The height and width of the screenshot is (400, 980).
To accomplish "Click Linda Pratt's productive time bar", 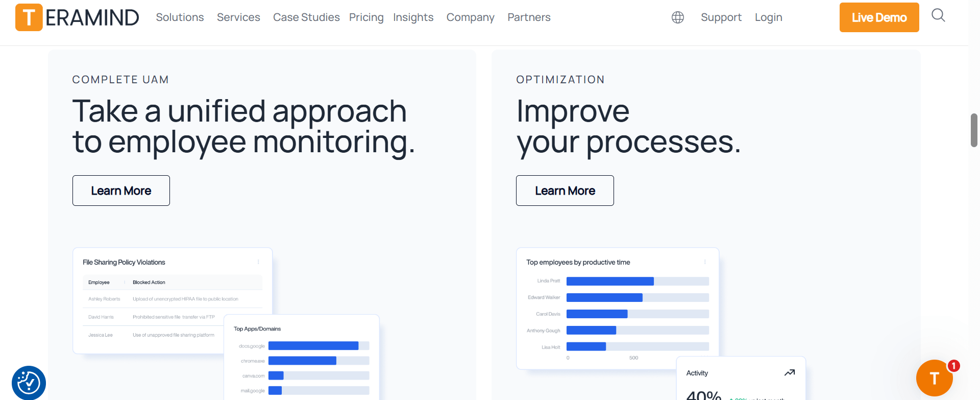I will click(x=610, y=281).
